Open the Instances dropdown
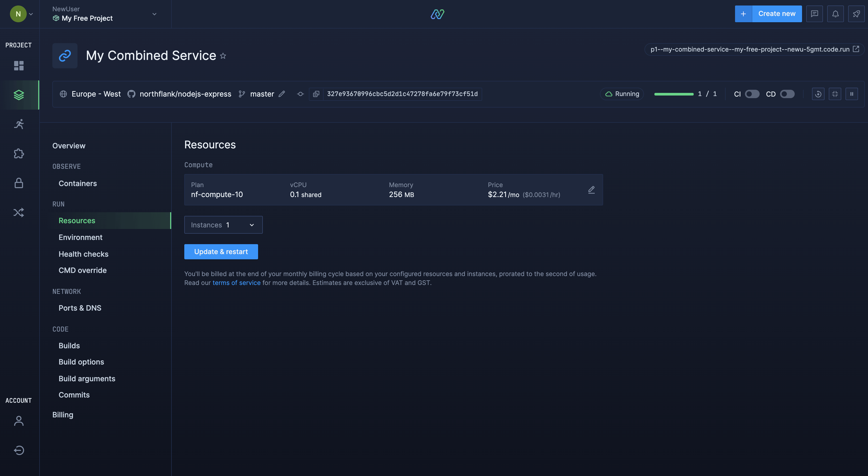The height and width of the screenshot is (476, 868). pos(223,225)
